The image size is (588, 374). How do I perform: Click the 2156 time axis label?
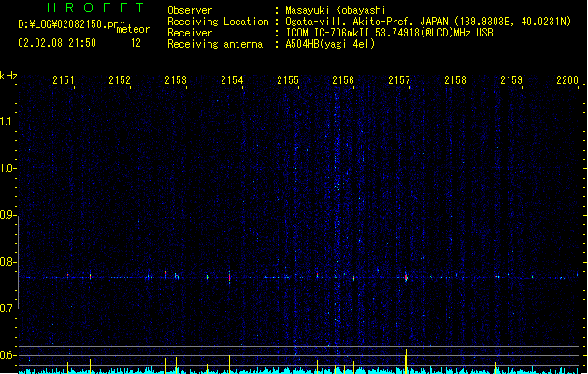(x=343, y=79)
